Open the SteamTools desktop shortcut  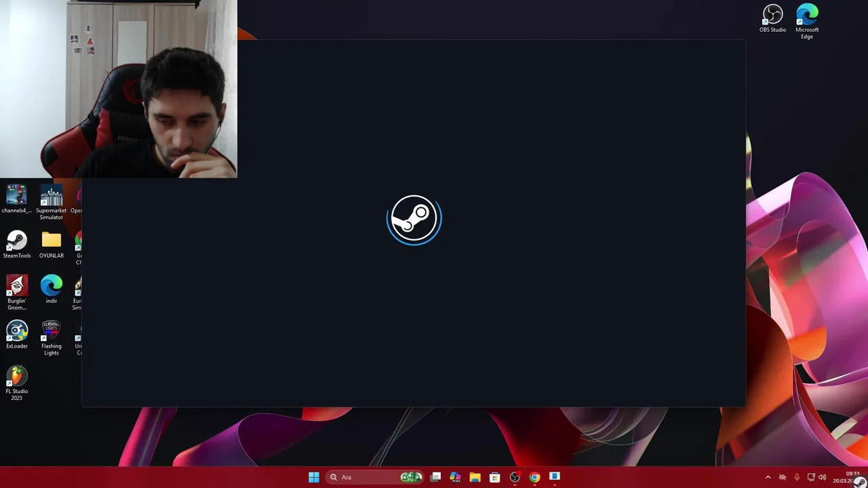pyautogui.click(x=17, y=245)
